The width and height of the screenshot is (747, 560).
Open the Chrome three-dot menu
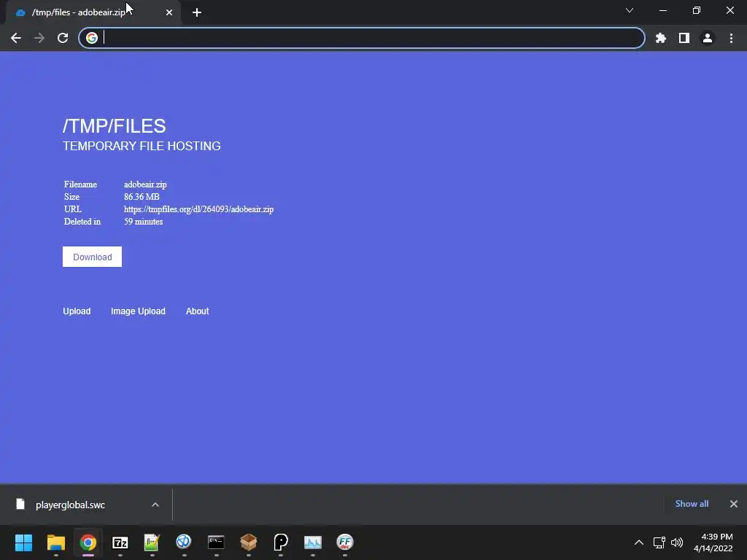click(x=731, y=38)
